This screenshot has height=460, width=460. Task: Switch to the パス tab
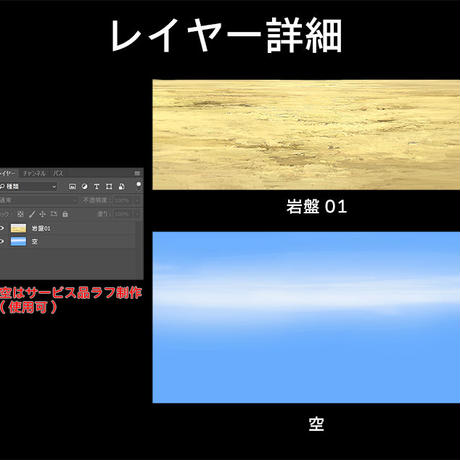[58, 173]
